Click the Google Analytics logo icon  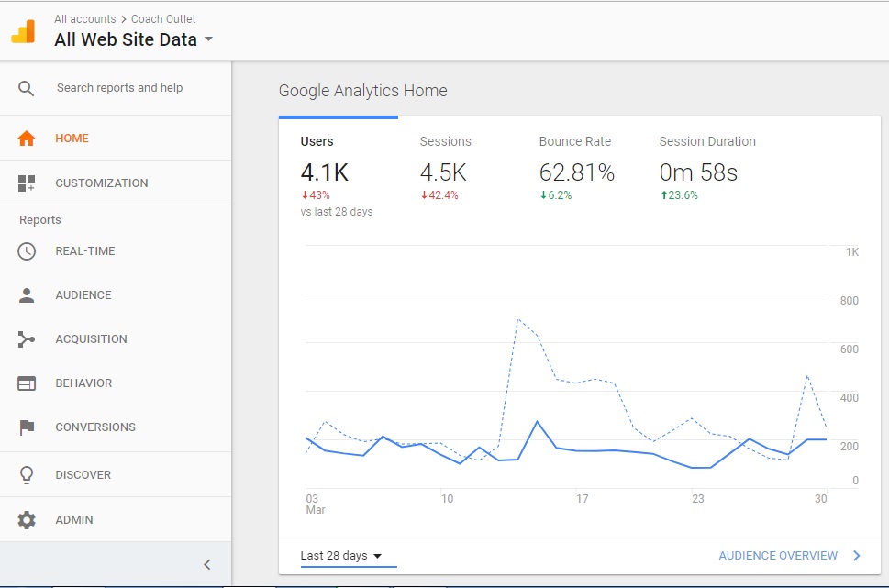[x=23, y=31]
